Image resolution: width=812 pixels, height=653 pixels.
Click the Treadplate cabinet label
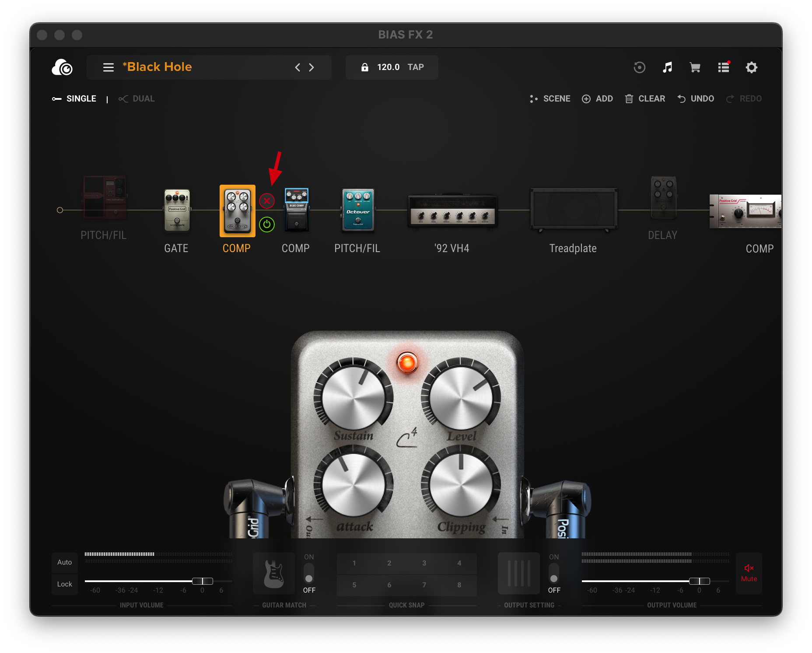coord(573,249)
